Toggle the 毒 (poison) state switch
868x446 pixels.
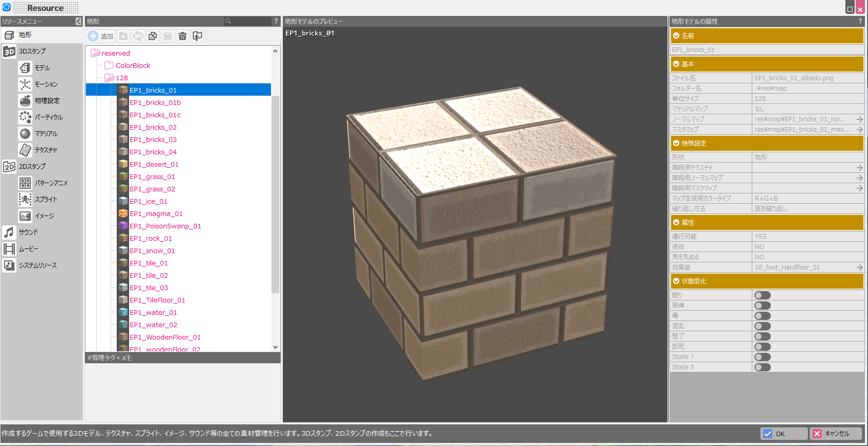click(x=762, y=316)
